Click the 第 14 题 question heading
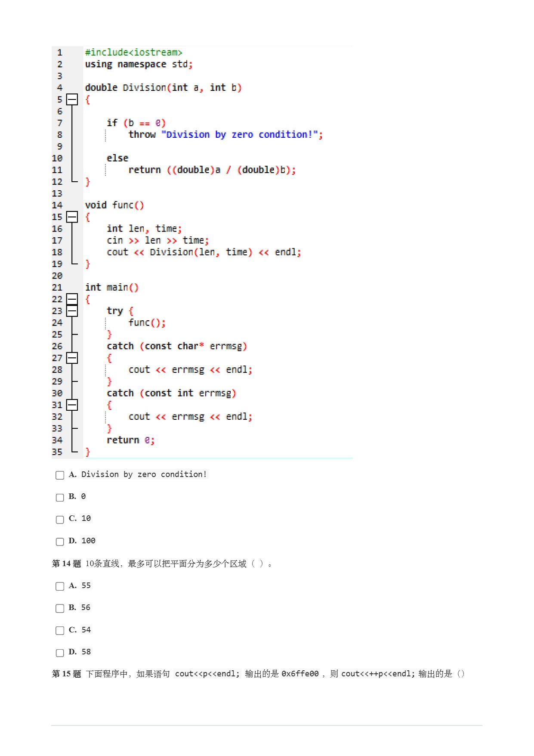 [66, 564]
